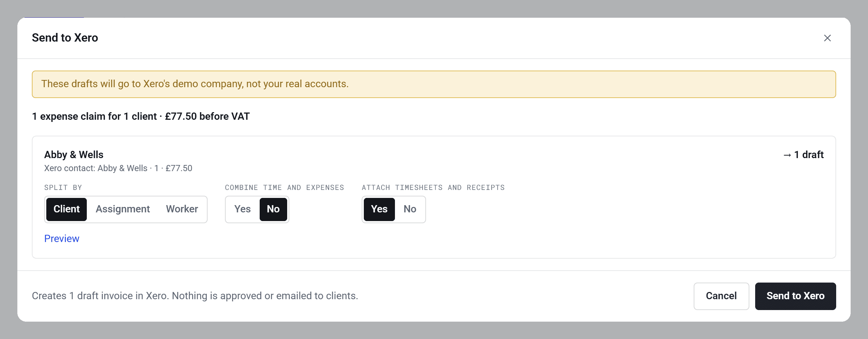Set Attach Timesheets and Receipts to No
This screenshot has height=339, width=868.
pos(410,209)
